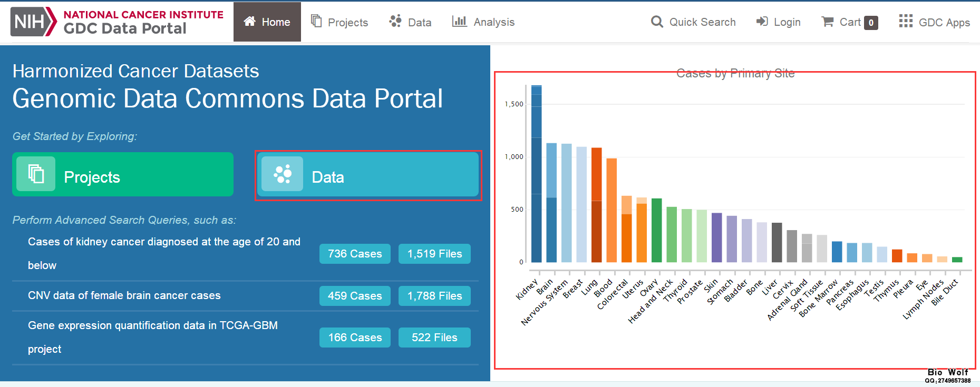Click the blue Bone Marrow chart bar

pos(837,252)
